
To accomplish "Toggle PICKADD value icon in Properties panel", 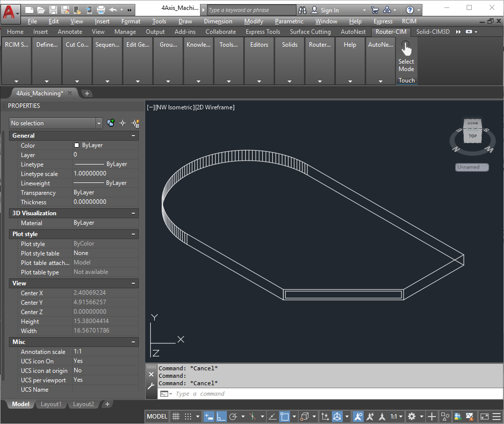I will pos(110,123).
